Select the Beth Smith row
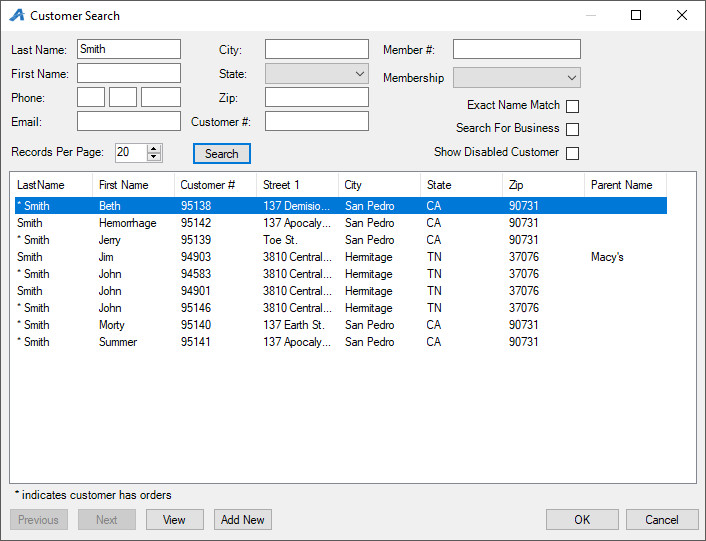The height and width of the screenshot is (541, 706). point(341,206)
